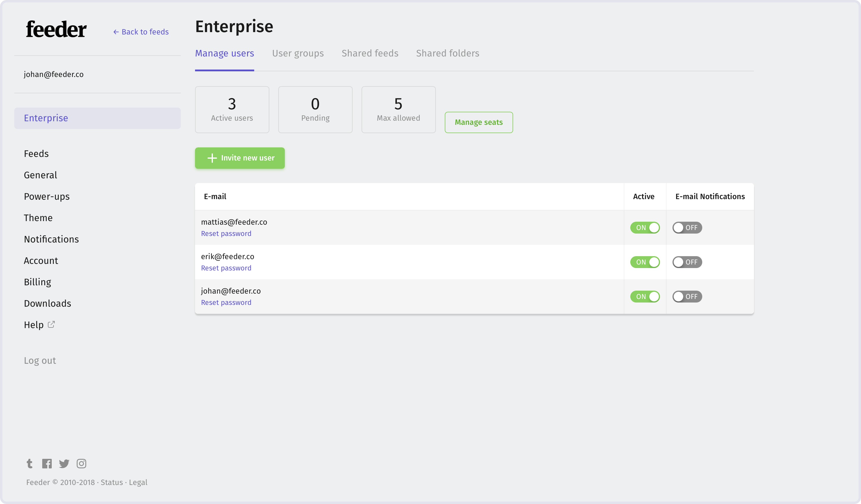Open Notifications settings in sidebar
Screen dimensions: 861x504
pos(51,239)
